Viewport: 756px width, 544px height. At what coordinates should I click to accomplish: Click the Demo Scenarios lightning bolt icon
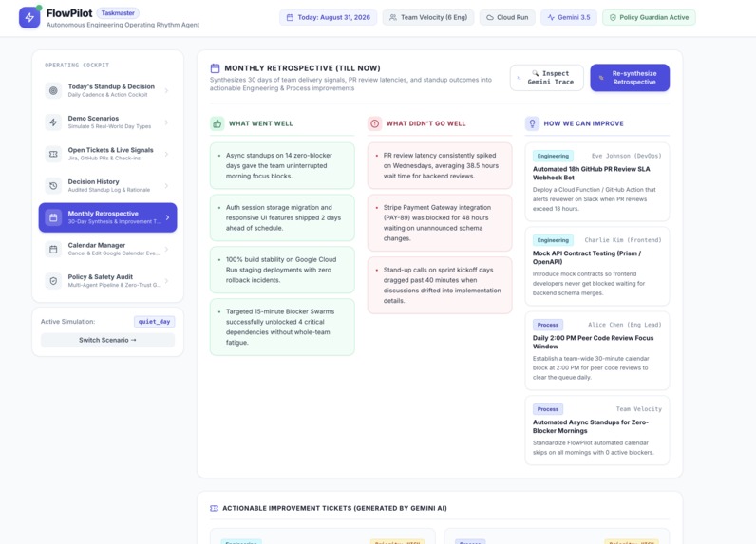click(53, 122)
